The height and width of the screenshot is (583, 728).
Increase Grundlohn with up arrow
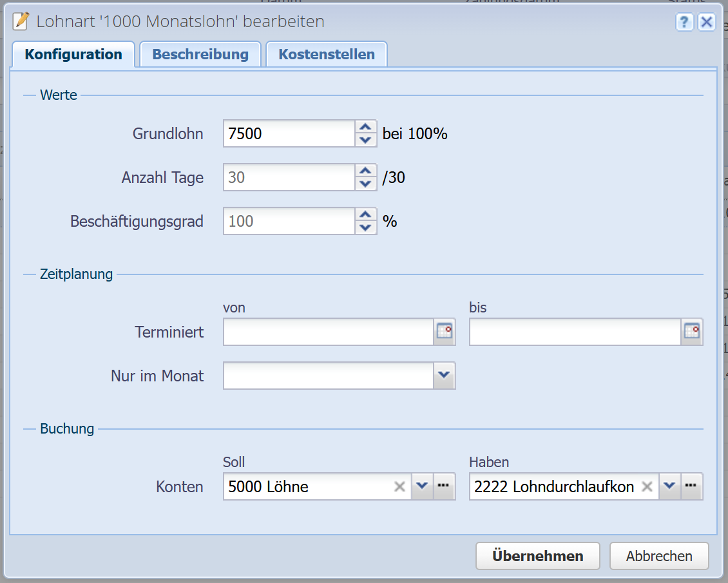[365, 128]
